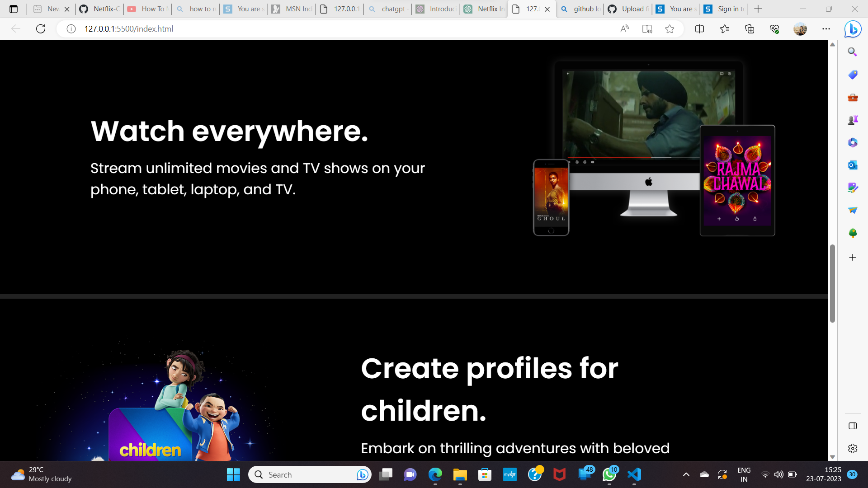Image resolution: width=868 pixels, height=488 pixels.
Task: Open the Games sidebar panel
Action: click(852, 120)
